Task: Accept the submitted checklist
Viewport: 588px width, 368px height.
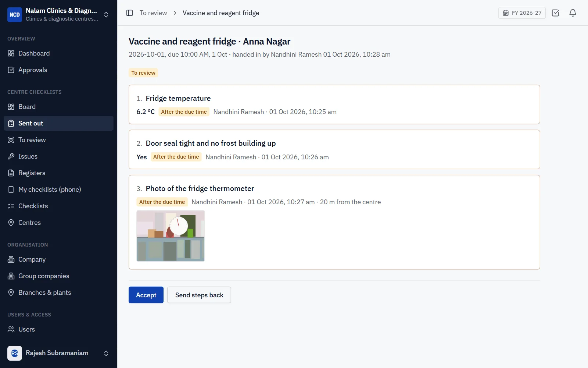Action: (146, 295)
